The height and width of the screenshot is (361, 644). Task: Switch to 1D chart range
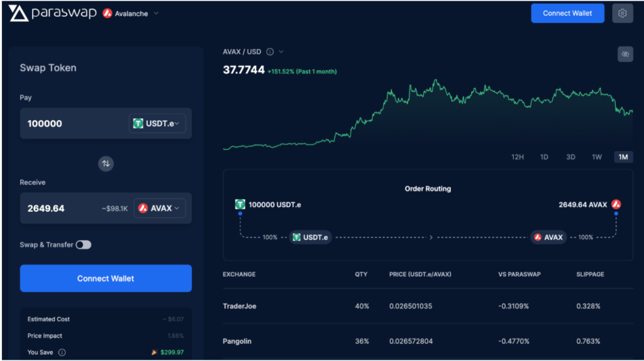click(x=544, y=157)
